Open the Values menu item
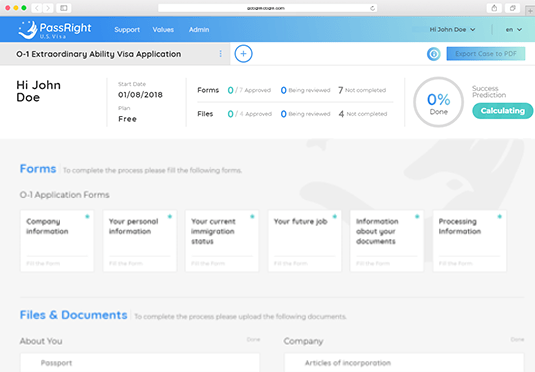The height and width of the screenshot is (372, 535). (163, 30)
